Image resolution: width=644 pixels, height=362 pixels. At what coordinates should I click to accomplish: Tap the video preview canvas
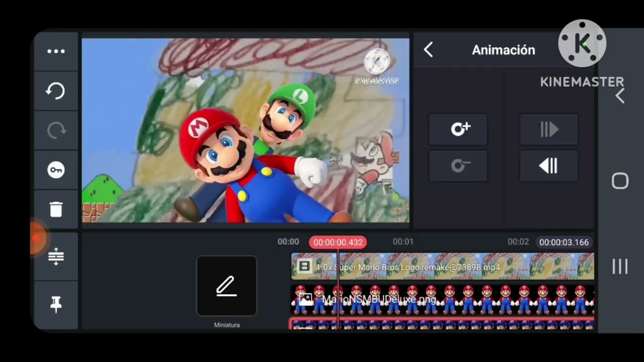[x=246, y=130]
